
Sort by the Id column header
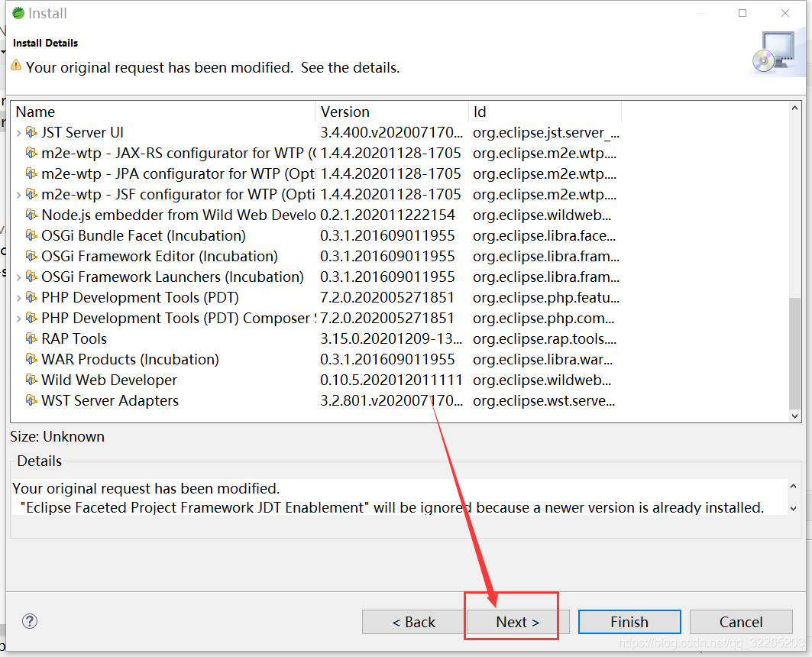point(545,112)
